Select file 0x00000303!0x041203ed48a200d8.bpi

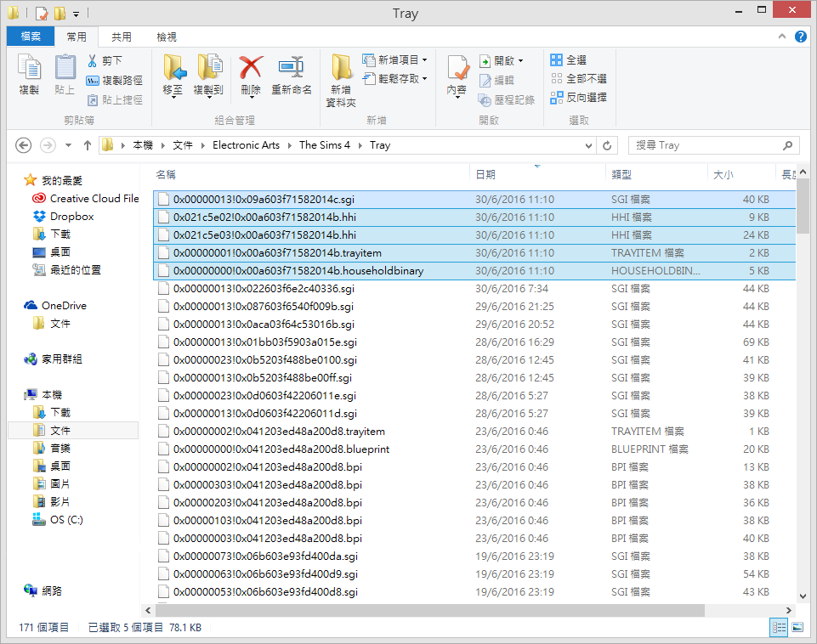[x=474, y=484]
